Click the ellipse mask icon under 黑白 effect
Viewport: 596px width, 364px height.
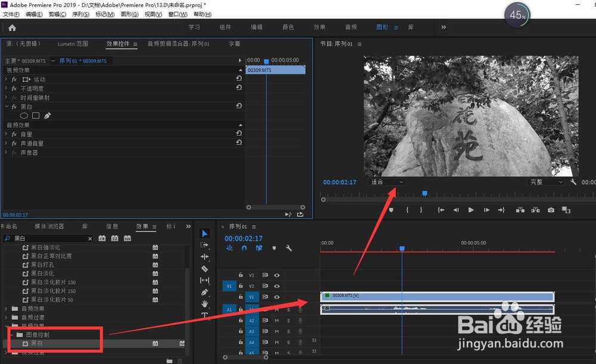(24, 116)
